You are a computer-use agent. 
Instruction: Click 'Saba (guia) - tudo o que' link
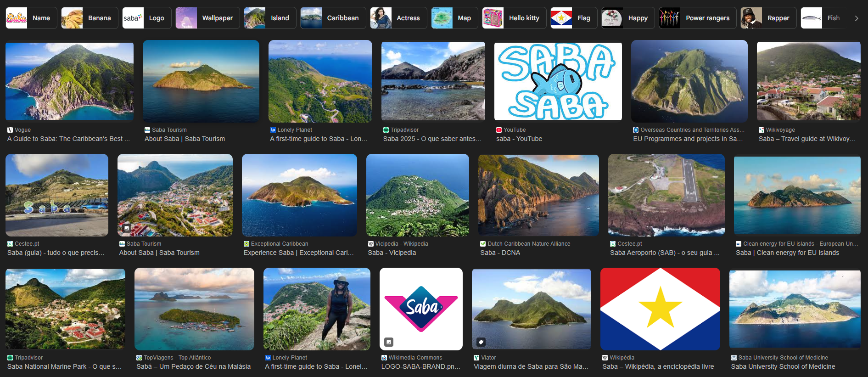click(56, 253)
